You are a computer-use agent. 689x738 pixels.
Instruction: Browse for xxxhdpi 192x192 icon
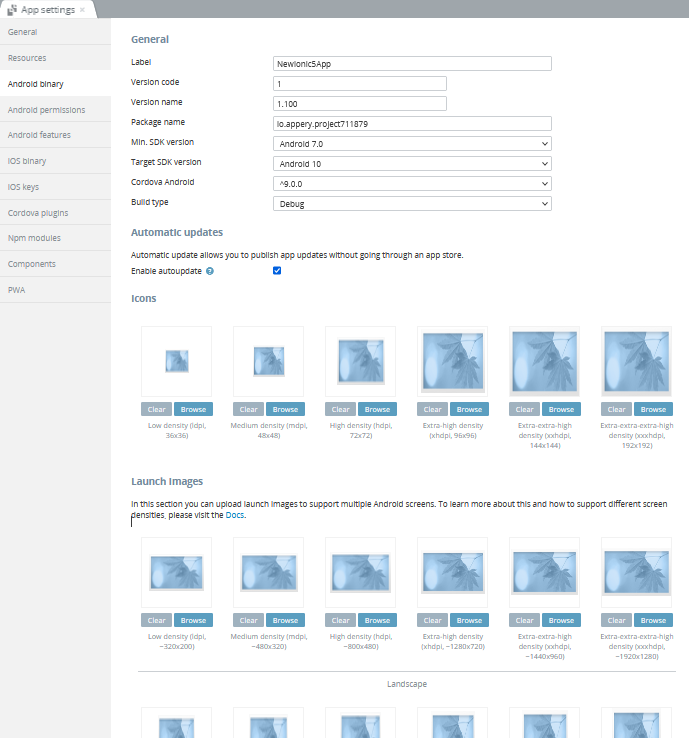[653, 409]
